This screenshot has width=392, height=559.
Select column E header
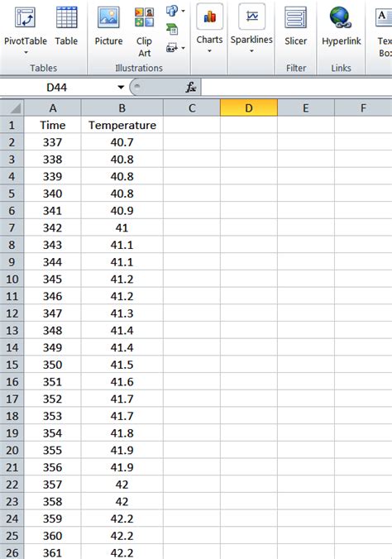(x=306, y=108)
